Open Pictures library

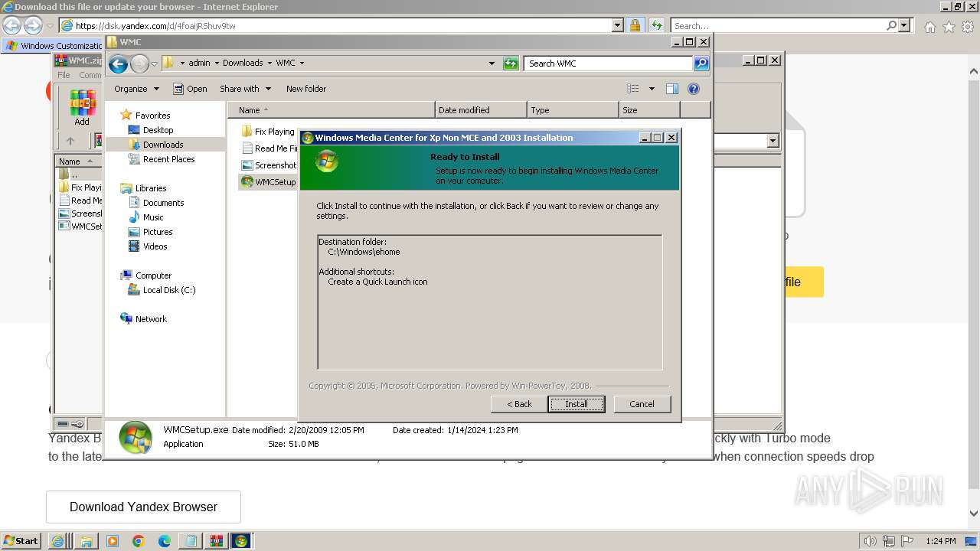(158, 232)
